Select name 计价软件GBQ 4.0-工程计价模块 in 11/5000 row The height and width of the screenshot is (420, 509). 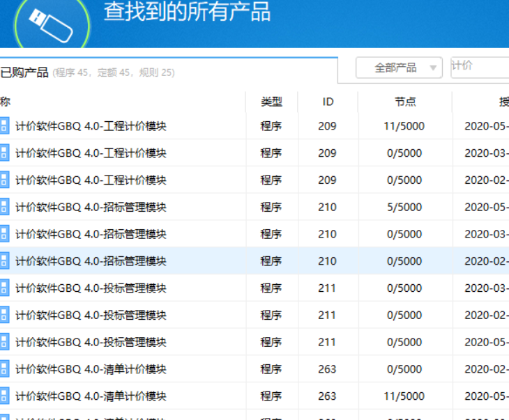91,126
